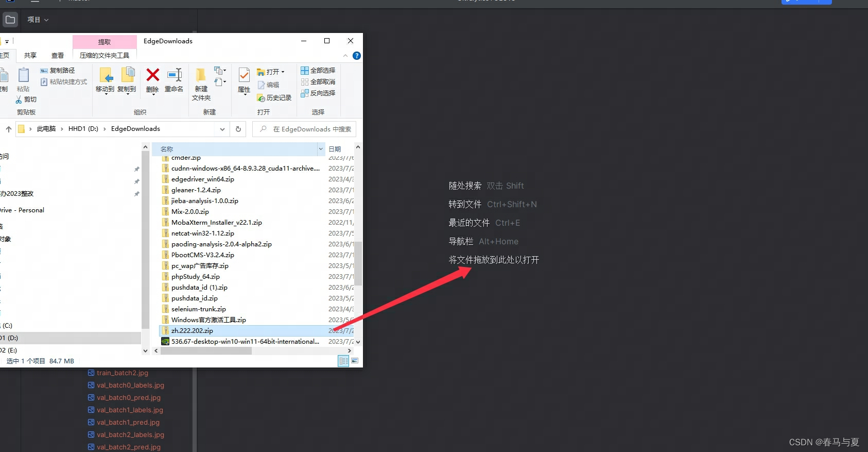
Task: Click the Paste clipboard icon
Action: [x=24, y=75]
